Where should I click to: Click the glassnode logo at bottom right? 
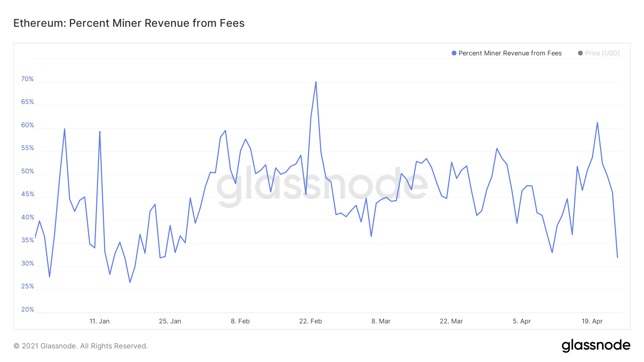[x=596, y=346]
